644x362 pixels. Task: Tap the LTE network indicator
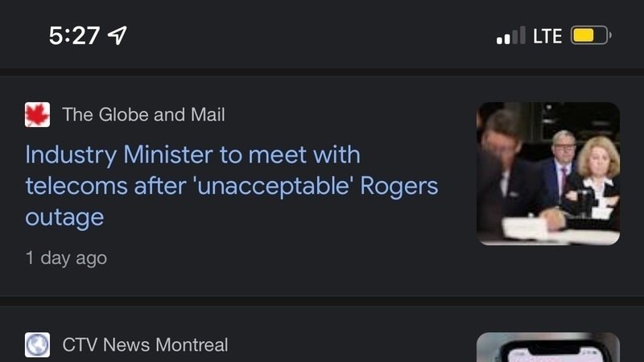[x=547, y=36]
